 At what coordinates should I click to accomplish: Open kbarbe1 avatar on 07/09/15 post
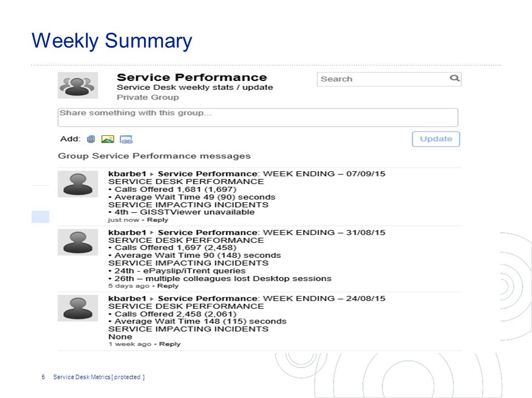tap(78, 184)
